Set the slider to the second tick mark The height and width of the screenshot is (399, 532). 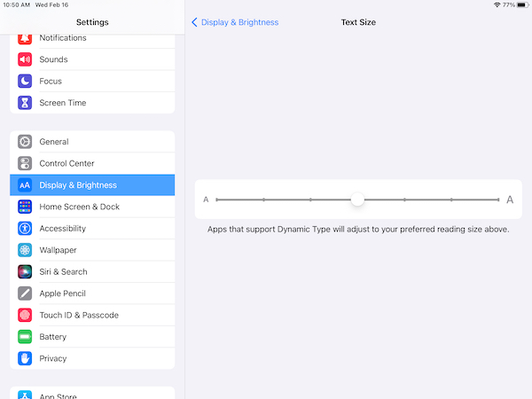263,199
